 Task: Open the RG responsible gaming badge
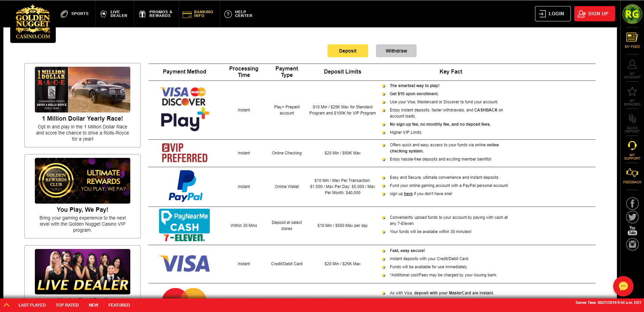pyautogui.click(x=632, y=14)
